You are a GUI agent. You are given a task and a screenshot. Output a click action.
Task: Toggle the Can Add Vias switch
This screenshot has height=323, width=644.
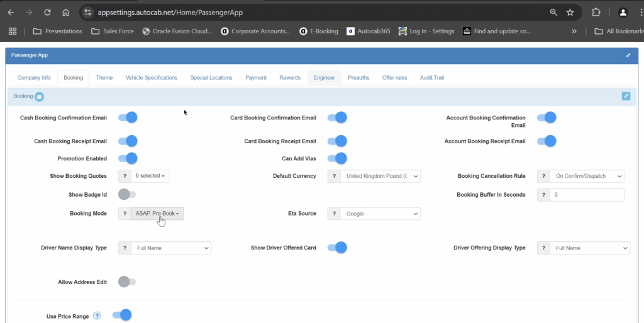pos(337,158)
